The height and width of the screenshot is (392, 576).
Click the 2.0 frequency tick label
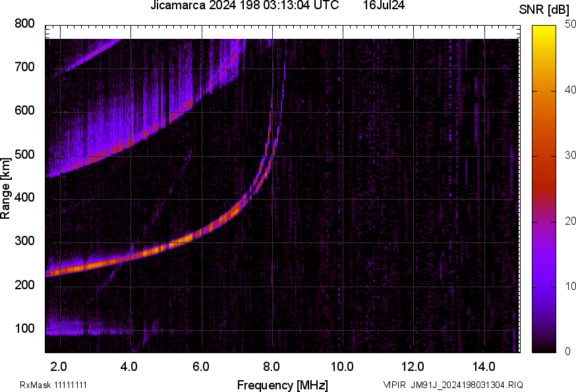tap(60, 366)
